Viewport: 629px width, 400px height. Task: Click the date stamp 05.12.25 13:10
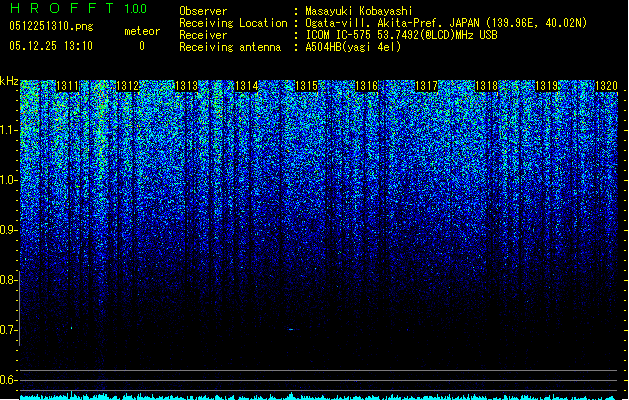(51, 46)
